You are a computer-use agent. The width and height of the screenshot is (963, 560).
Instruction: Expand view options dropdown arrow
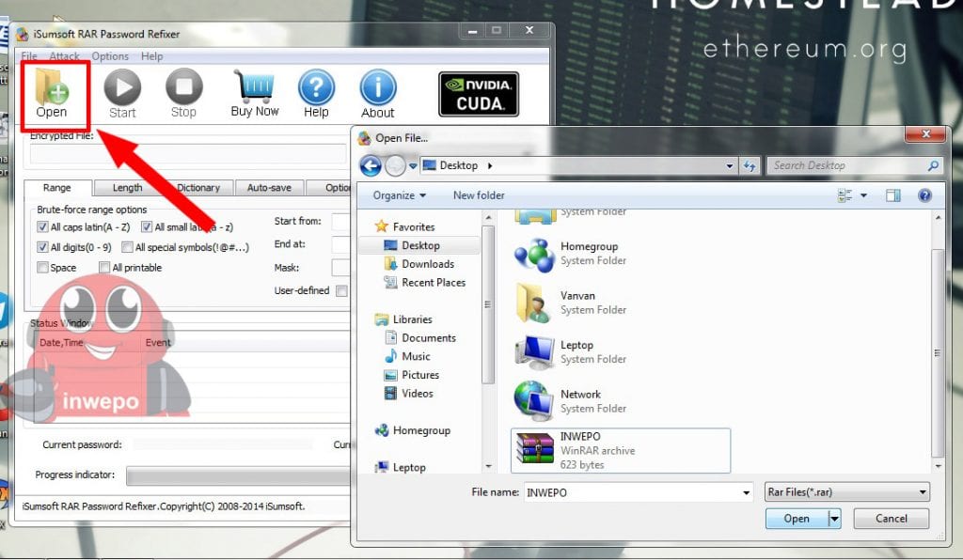point(863,195)
